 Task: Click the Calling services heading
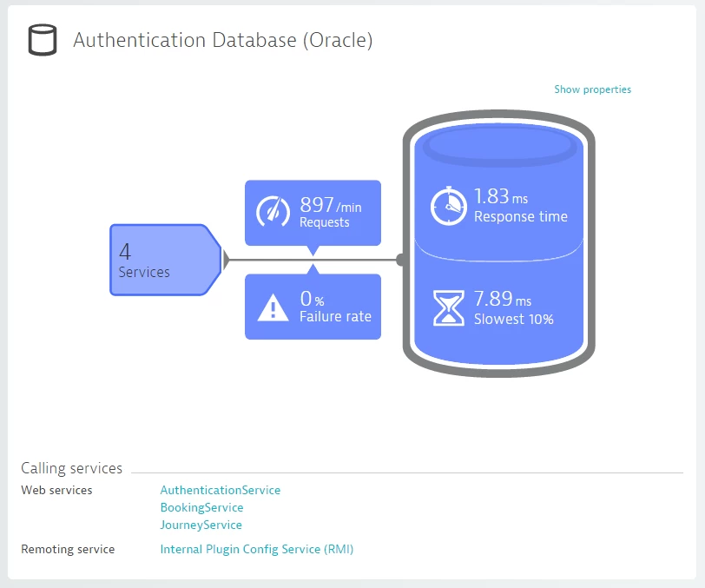(71, 468)
